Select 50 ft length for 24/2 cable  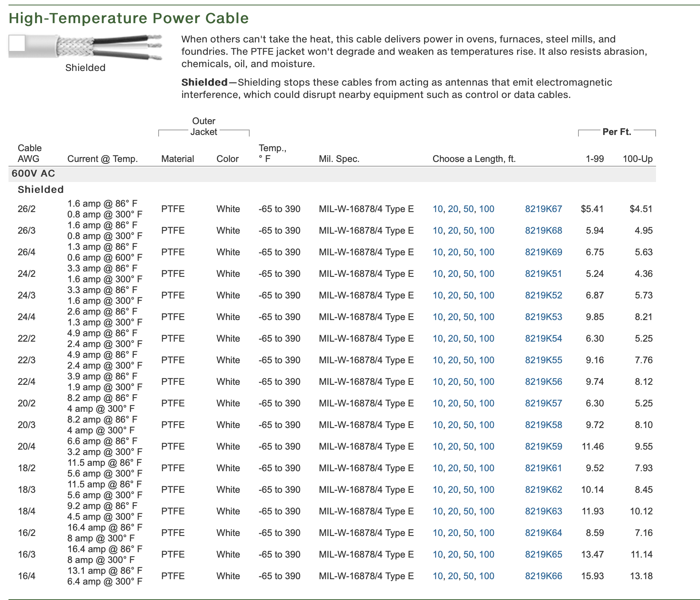pyautogui.click(x=468, y=274)
